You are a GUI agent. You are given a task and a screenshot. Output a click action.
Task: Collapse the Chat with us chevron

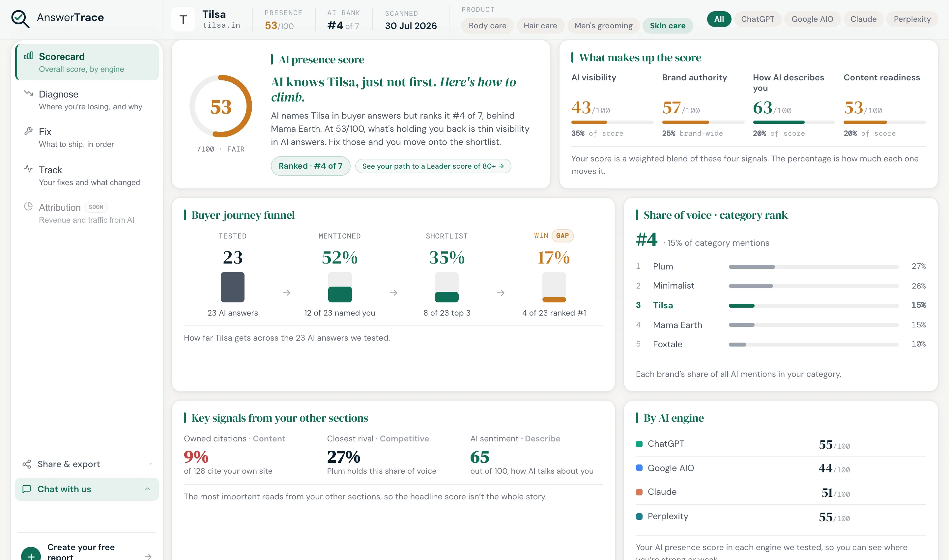coord(148,489)
